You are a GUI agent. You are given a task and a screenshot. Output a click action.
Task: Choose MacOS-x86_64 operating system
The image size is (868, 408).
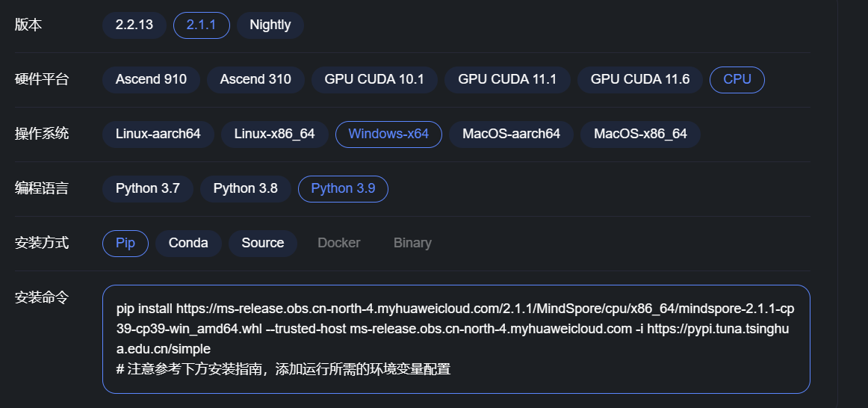[640, 134]
